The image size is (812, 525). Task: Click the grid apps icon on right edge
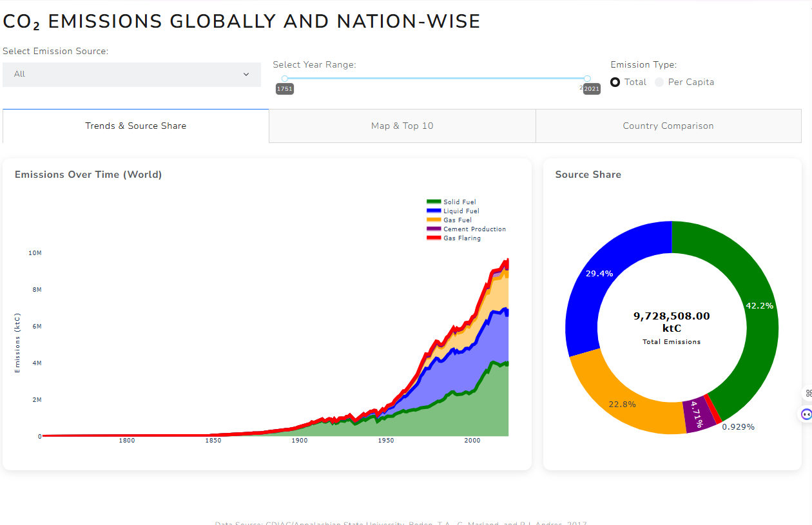[x=808, y=393]
